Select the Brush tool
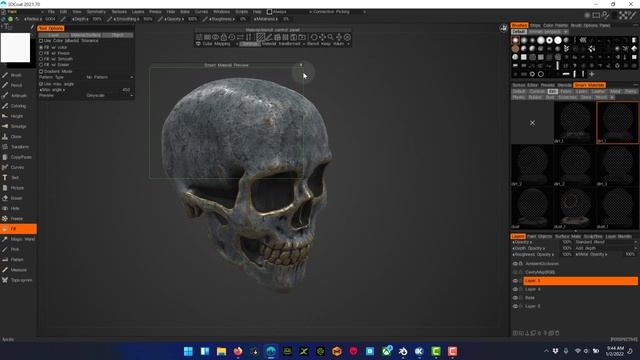The image size is (640, 360). [x=16, y=75]
